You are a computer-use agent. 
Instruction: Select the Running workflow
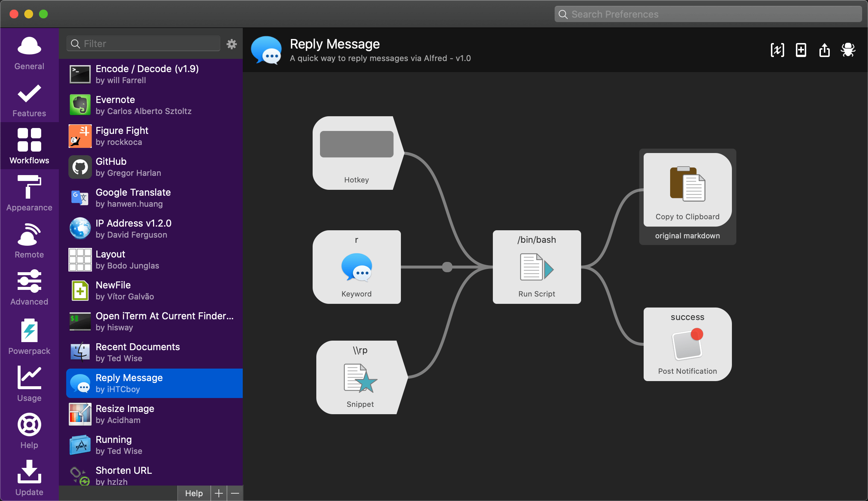pyautogui.click(x=154, y=445)
